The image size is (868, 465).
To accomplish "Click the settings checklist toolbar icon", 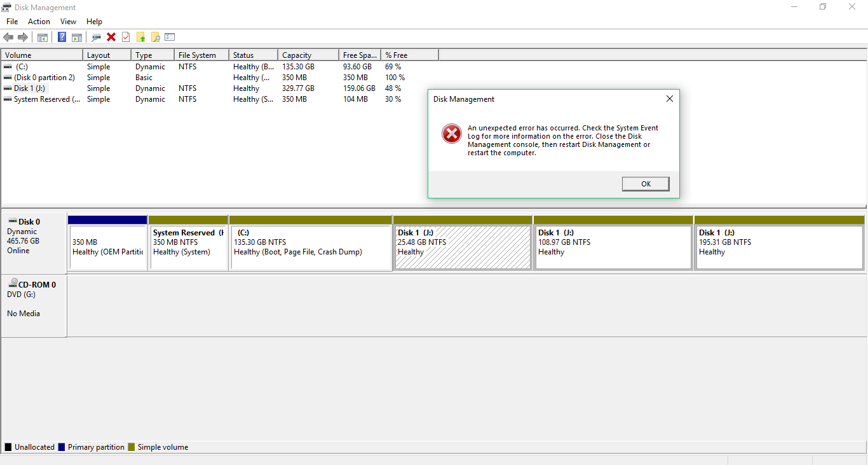I will [170, 37].
